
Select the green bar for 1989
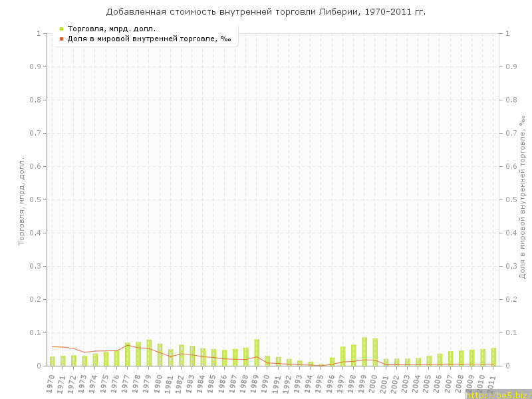click(257, 352)
